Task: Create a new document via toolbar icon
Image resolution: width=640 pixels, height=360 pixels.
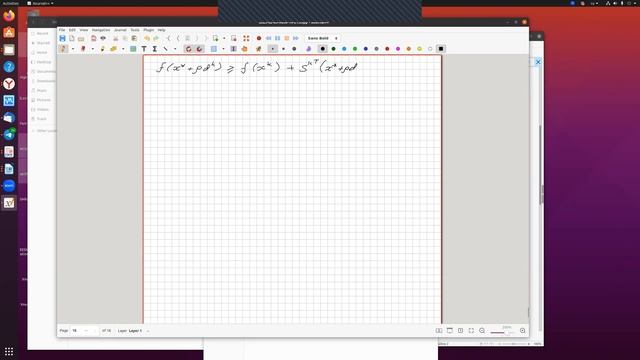Action: point(72,38)
